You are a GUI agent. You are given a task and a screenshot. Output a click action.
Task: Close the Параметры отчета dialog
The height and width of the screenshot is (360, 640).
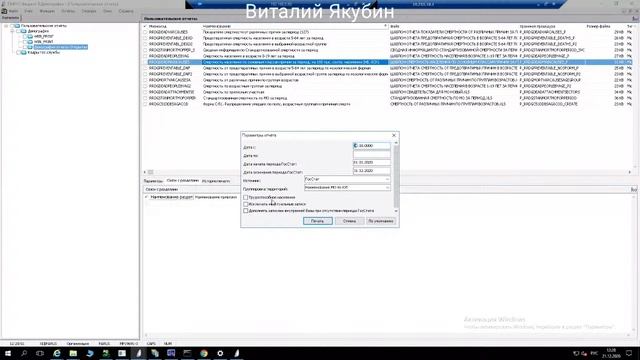393,135
